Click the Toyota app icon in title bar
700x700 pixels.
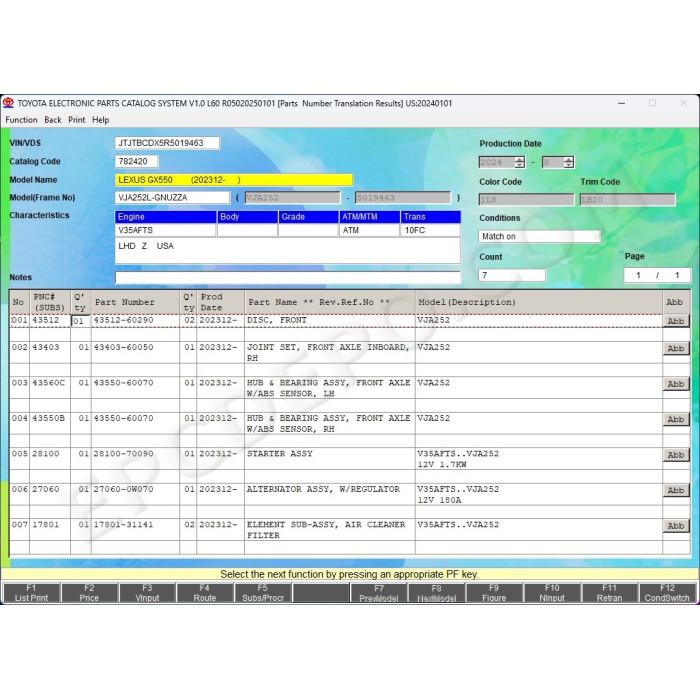(8, 103)
